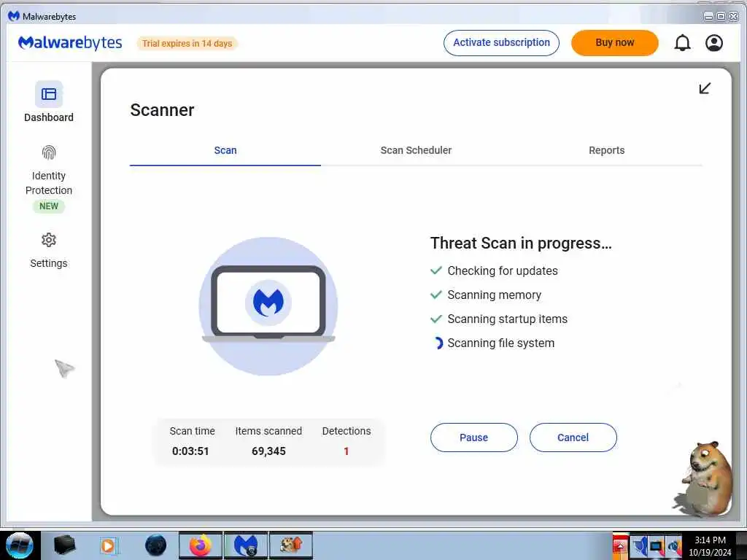Click Activate subscription button
The image size is (747, 560).
click(501, 43)
